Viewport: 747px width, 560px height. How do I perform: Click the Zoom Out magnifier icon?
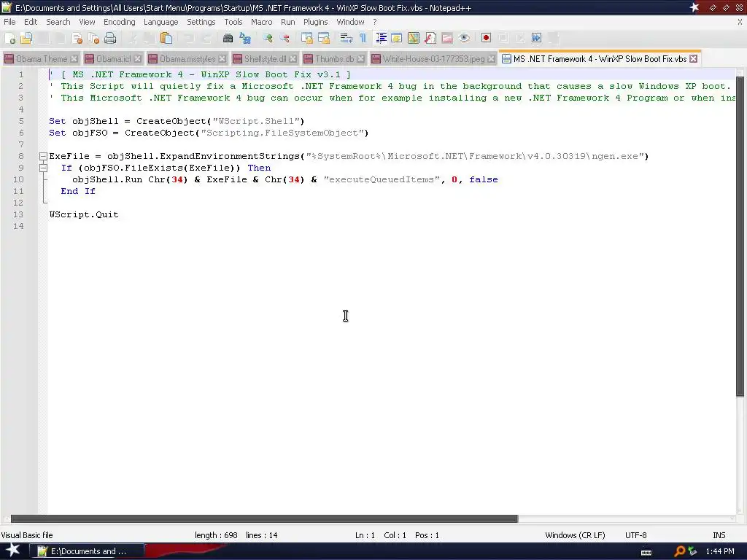click(285, 38)
